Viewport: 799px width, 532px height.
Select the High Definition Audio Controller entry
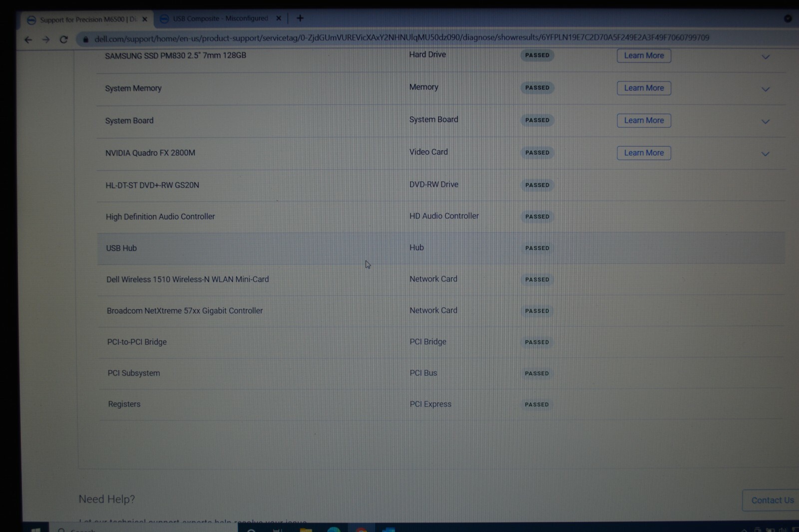(x=160, y=217)
